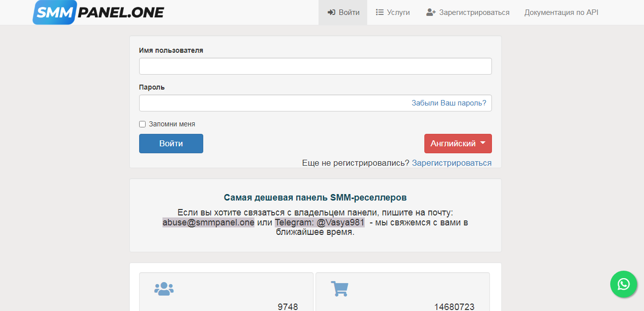Image resolution: width=644 pixels, height=311 pixels.
Task: Open the WhatsApp chat button
Action: (x=623, y=284)
